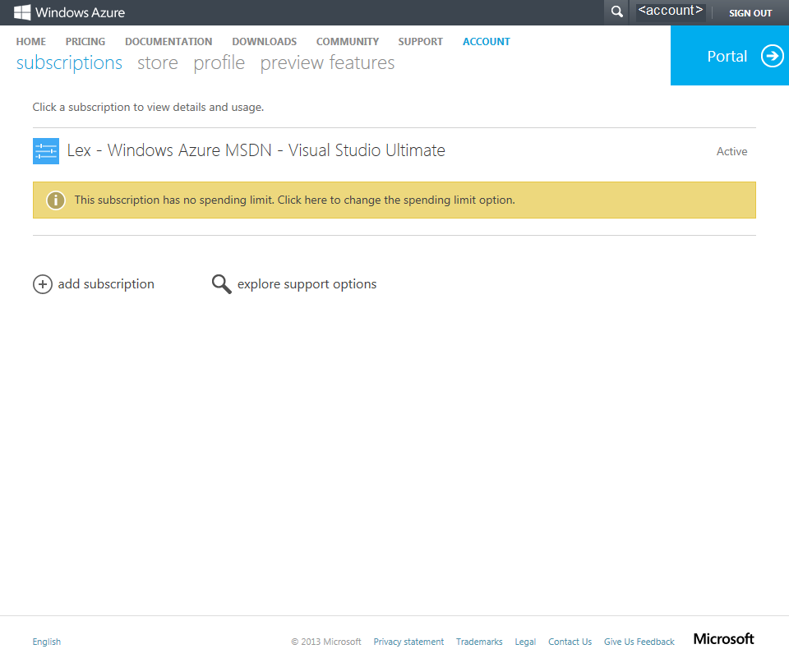Open the SUPPORT menu item
The width and height of the screenshot is (789, 672).
click(x=420, y=41)
